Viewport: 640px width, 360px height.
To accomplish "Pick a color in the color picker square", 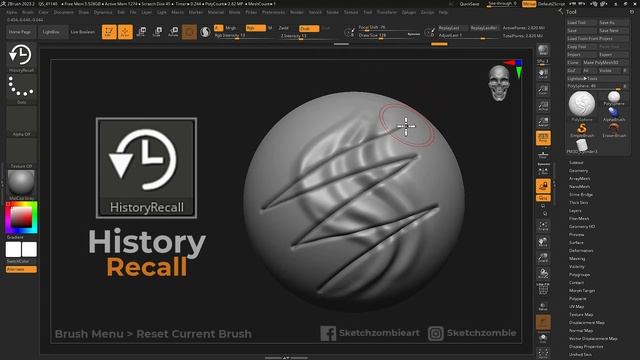I will pyautogui.click(x=20, y=217).
